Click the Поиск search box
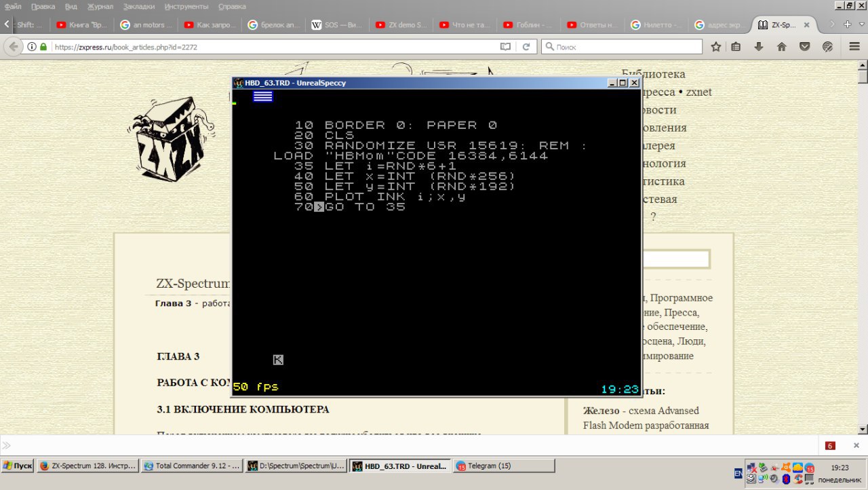This screenshot has width=868, height=490. [x=622, y=48]
